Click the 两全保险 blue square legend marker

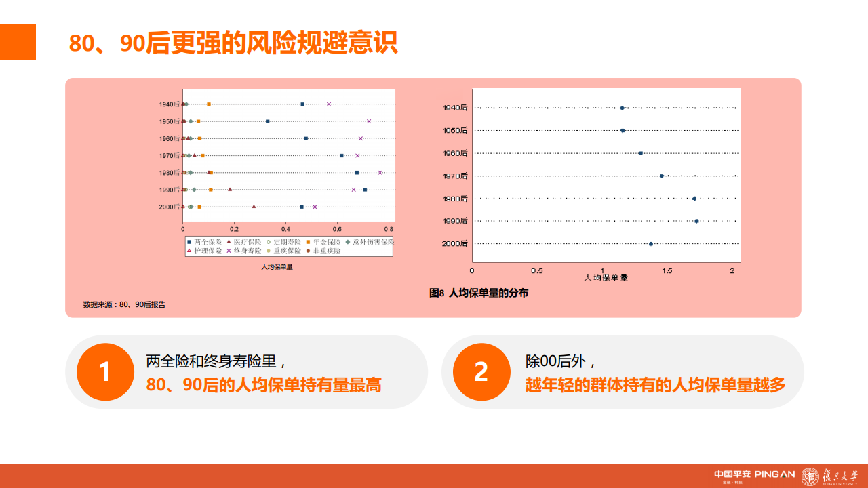tap(189, 242)
